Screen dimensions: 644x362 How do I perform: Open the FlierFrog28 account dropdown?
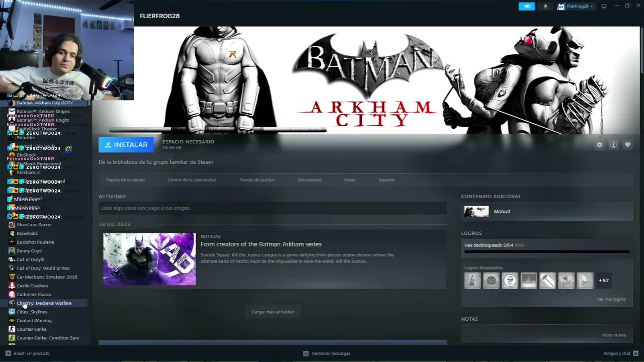tap(575, 6)
